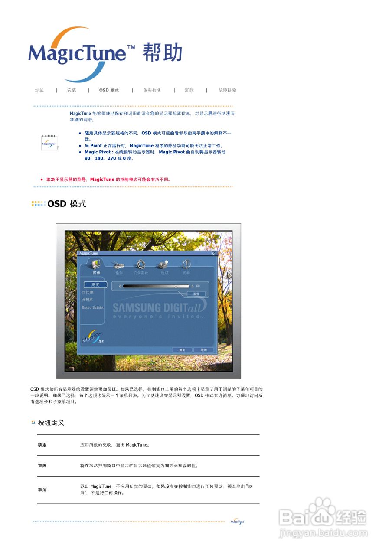
Task: Select 亮度 (Brightness) in the sidebar
Action: coord(95,284)
